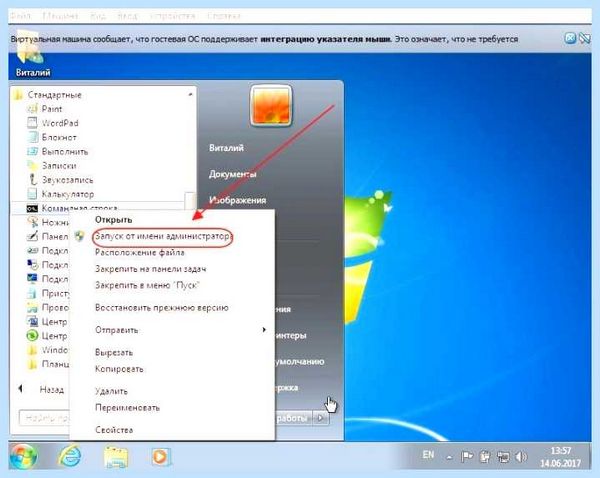The width and height of the screenshot is (600, 478).
Task: Open Виталий user folder link
Action: click(226, 148)
